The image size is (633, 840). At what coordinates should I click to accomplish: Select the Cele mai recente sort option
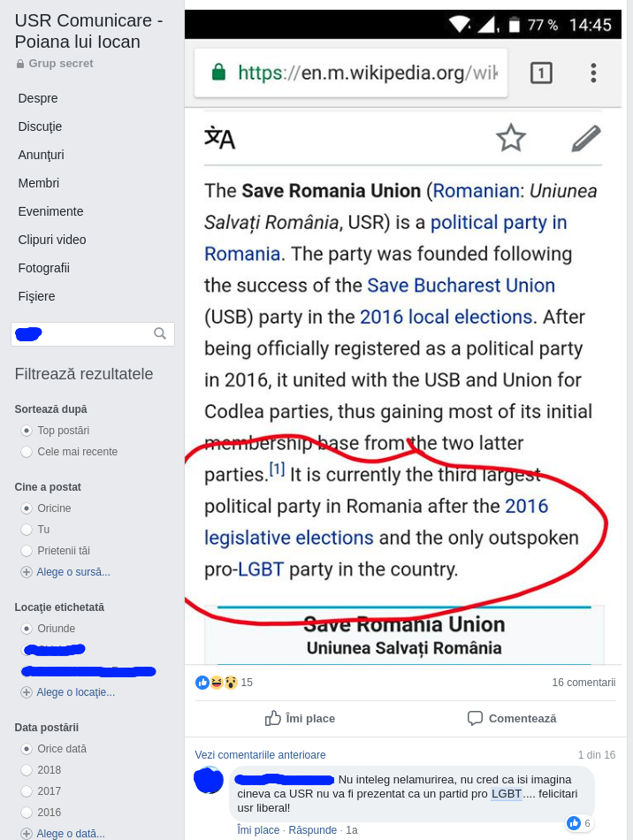point(27,452)
